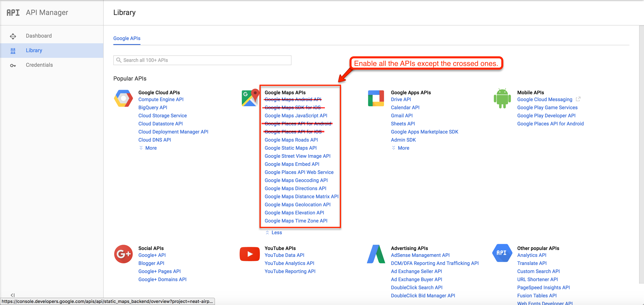Click the Credentials key icon
The width and height of the screenshot is (644, 305).
pos(13,66)
